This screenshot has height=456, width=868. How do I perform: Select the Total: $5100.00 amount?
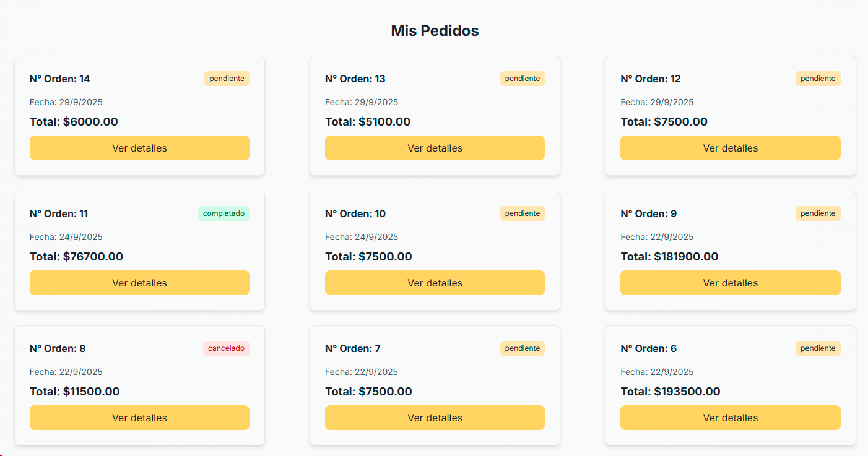pyautogui.click(x=368, y=122)
